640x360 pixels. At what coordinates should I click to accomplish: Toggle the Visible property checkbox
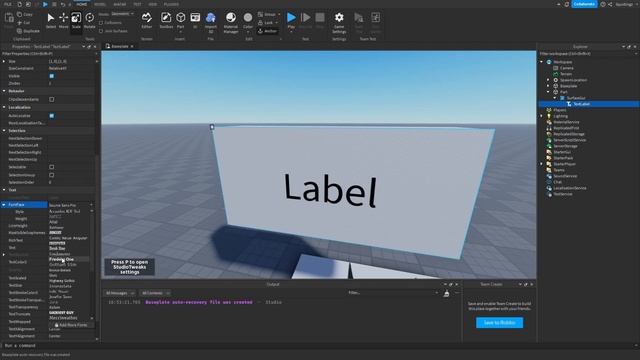click(x=51, y=76)
